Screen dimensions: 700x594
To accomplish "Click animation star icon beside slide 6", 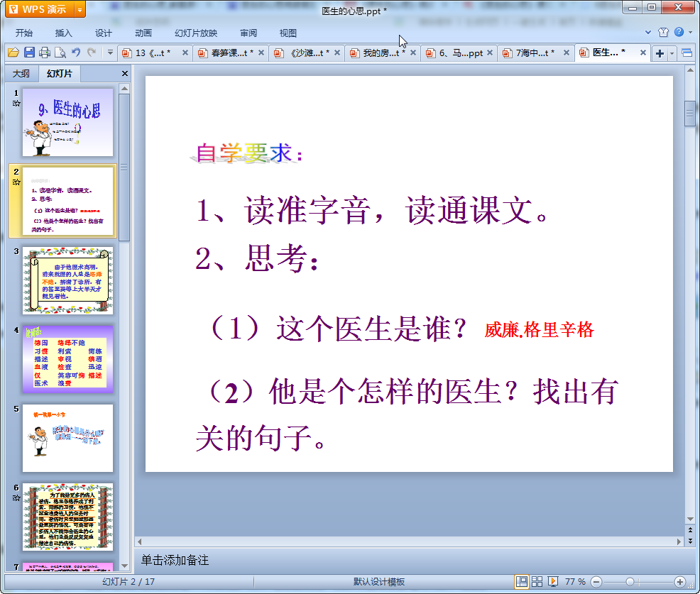I will point(16,498).
